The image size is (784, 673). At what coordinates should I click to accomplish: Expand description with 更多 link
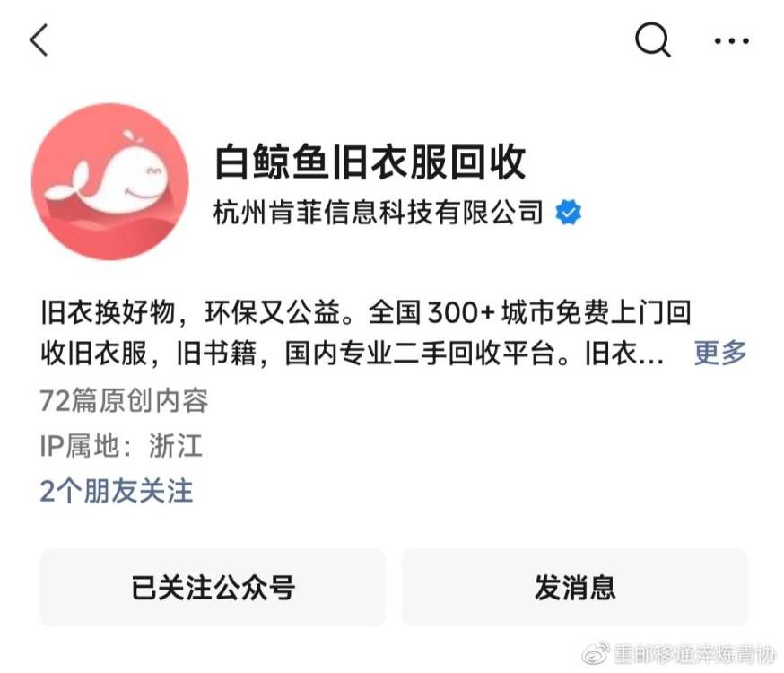[720, 353]
